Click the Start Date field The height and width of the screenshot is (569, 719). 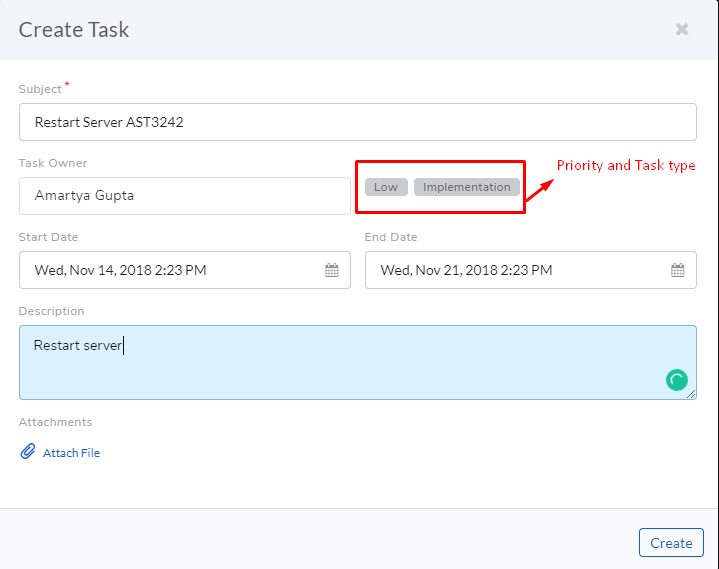[185, 270]
